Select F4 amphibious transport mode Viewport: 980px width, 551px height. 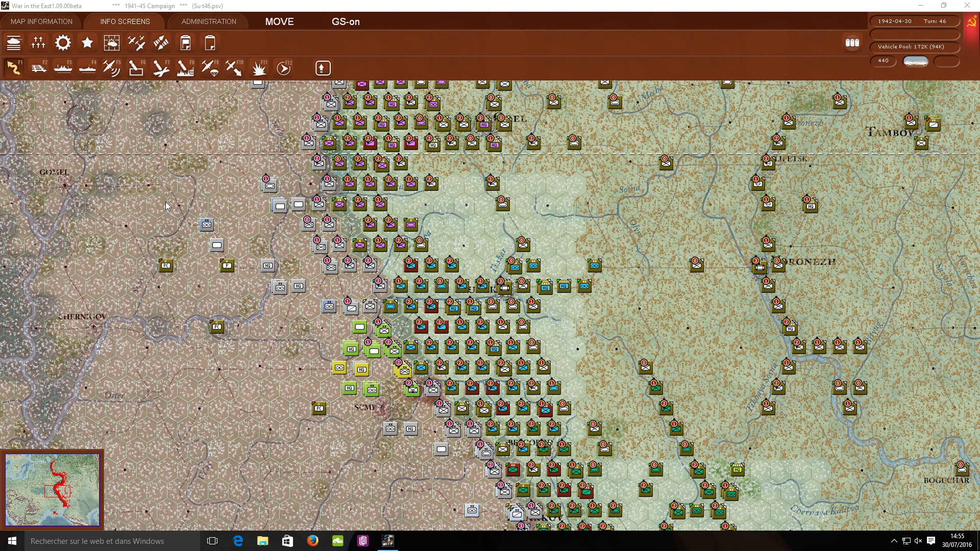pos(87,68)
